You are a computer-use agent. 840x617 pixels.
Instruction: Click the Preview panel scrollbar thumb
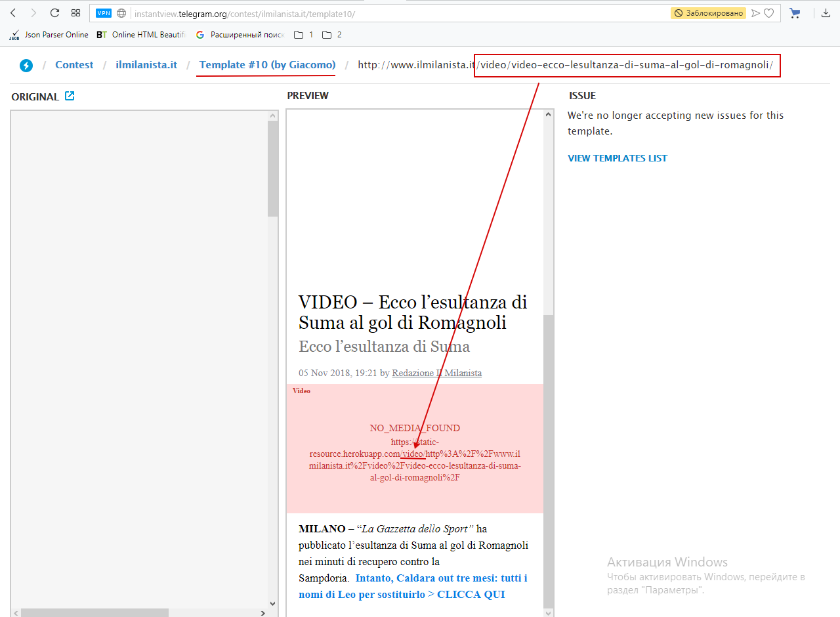click(549, 461)
